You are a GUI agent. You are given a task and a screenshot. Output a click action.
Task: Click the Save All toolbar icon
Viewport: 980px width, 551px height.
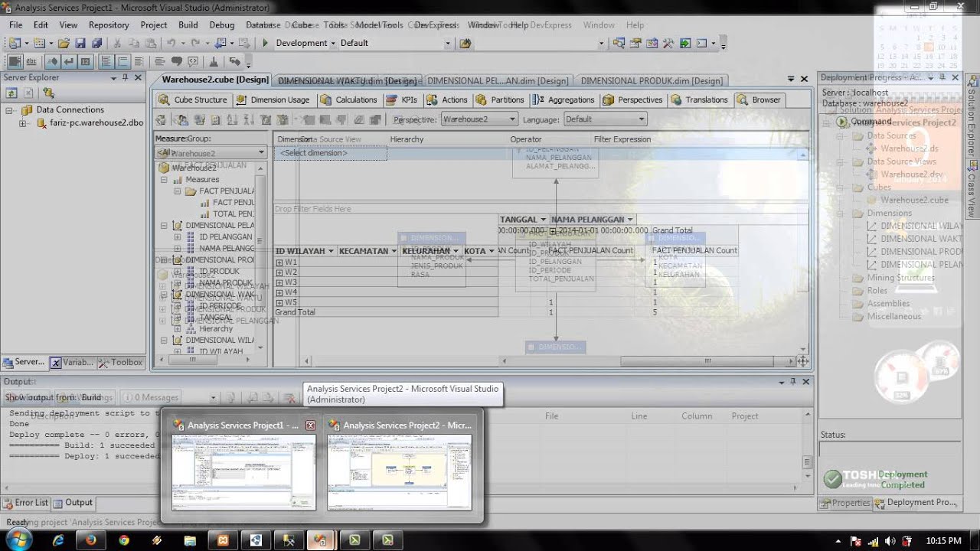96,44
